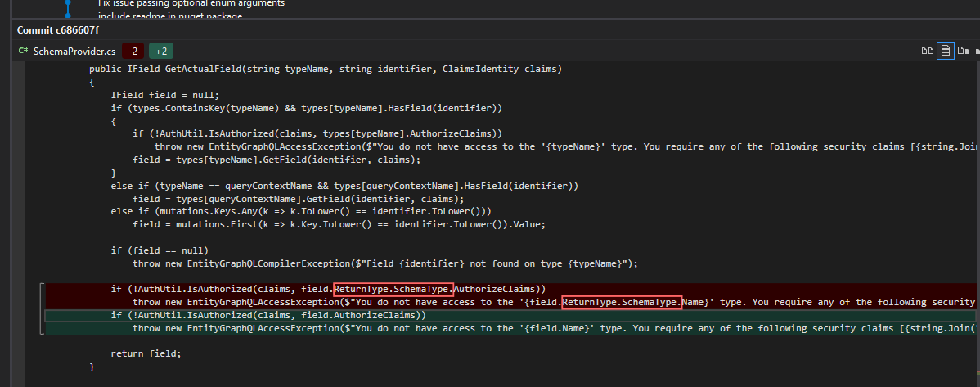Click the types.ContainsKey(typeName) if-statement line
Image resolution: width=980 pixels, height=387 pixels.
[307, 108]
